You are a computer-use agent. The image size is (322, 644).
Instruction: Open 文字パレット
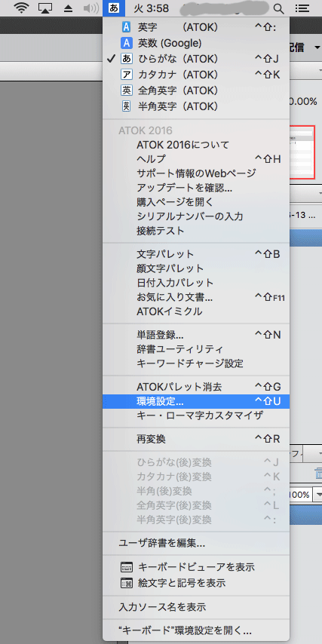[x=196, y=254]
